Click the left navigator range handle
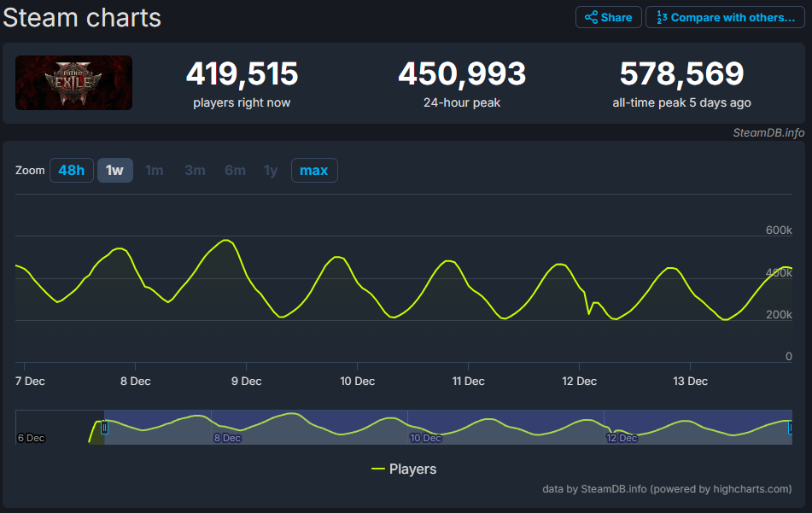 coord(104,428)
